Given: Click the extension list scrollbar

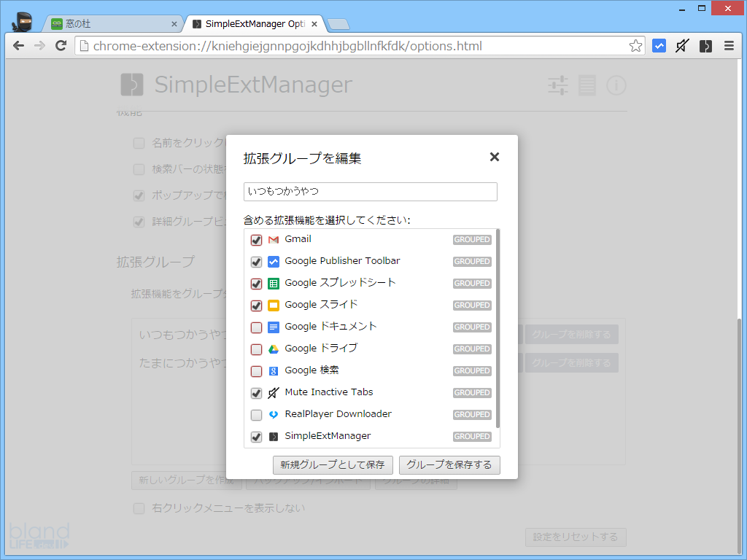Looking at the screenshot, I should [x=498, y=329].
